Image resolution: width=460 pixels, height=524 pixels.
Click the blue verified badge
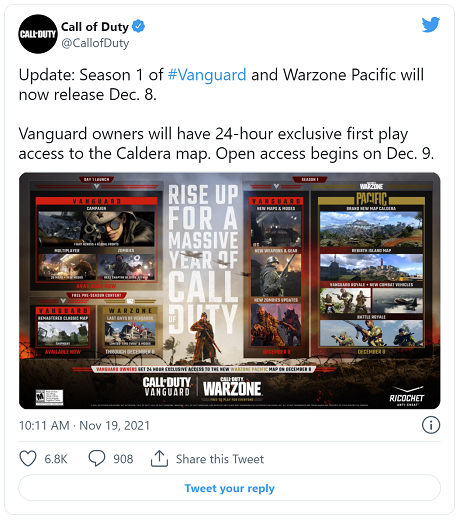(138, 26)
